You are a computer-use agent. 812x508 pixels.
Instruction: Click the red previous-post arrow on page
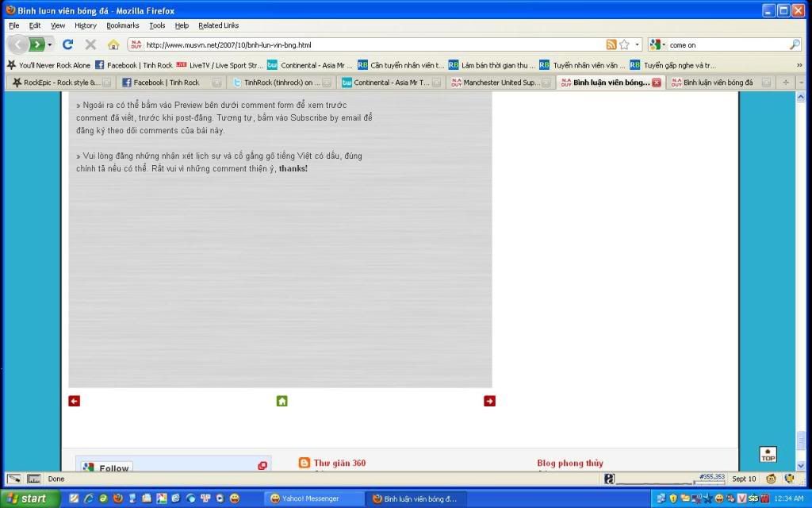(x=74, y=401)
